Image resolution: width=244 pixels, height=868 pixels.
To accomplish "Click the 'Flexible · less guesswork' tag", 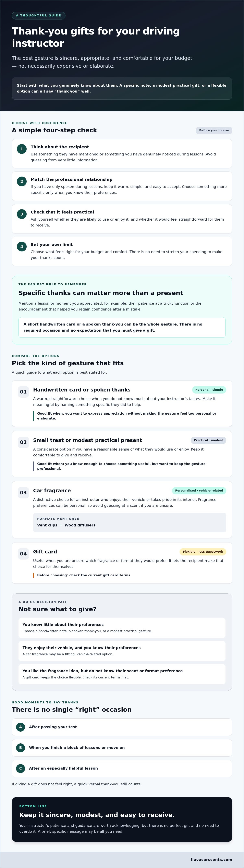I will pyautogui.click(x=203, y=552).
